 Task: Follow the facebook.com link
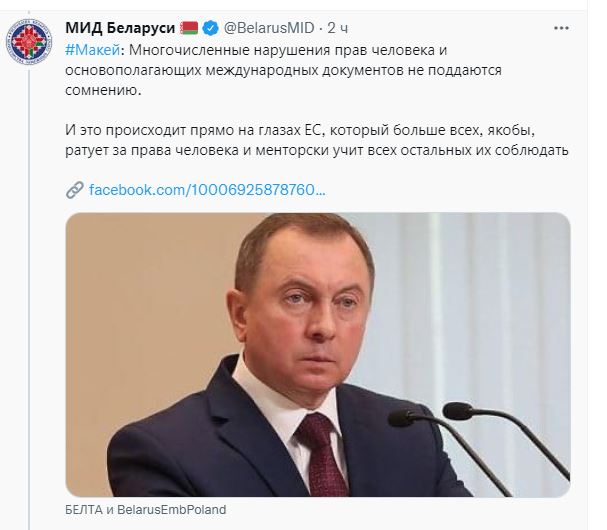point(207,190)
